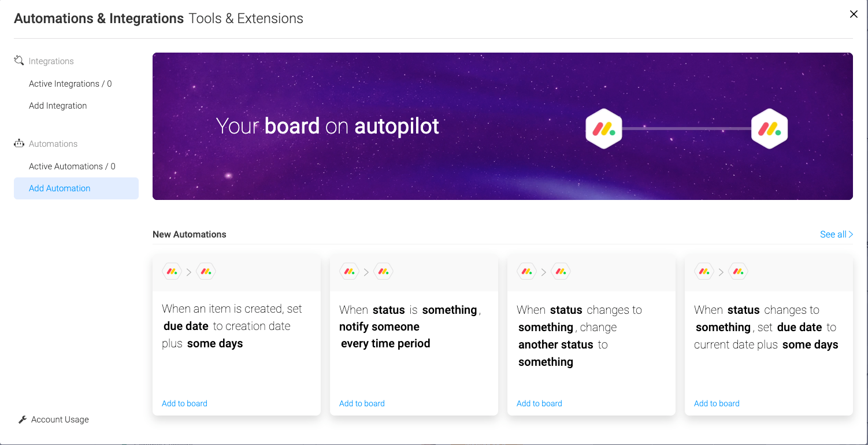Open Active Integrations / 0

point(71,84)
